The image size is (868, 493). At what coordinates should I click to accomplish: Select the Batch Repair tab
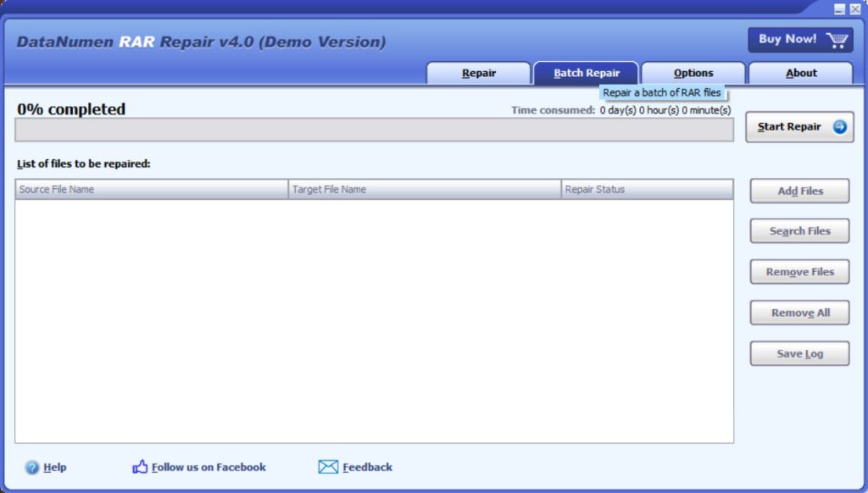pos(587,73)
